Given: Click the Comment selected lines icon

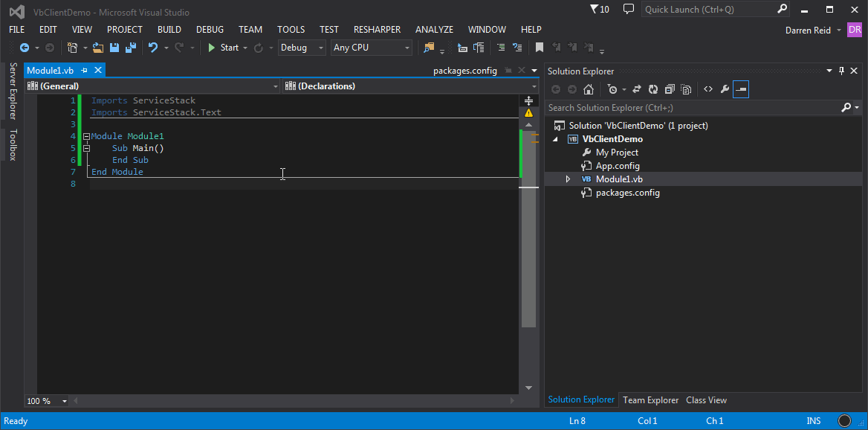Looking at the screenshot, I should coord(500,48).
